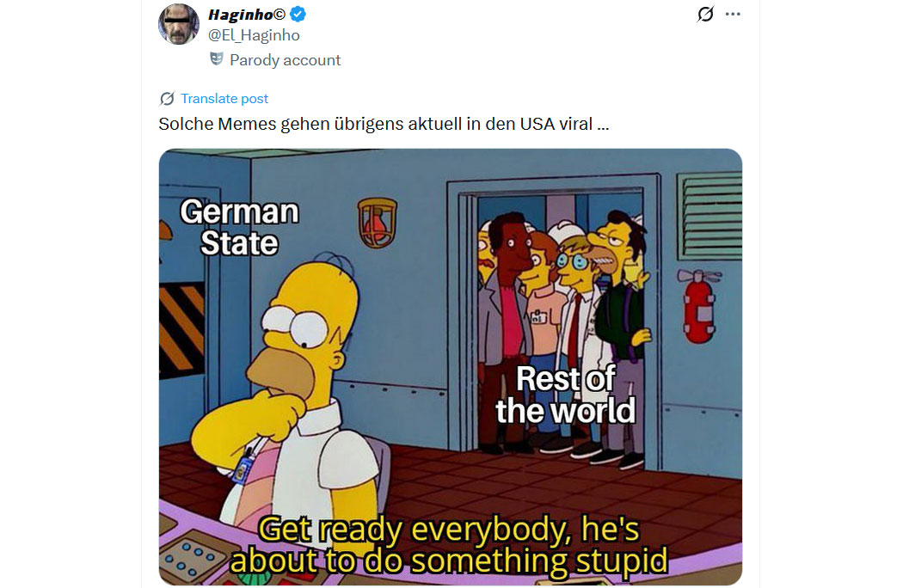Click the yellow subtitle text in the meme

(449, 545)
